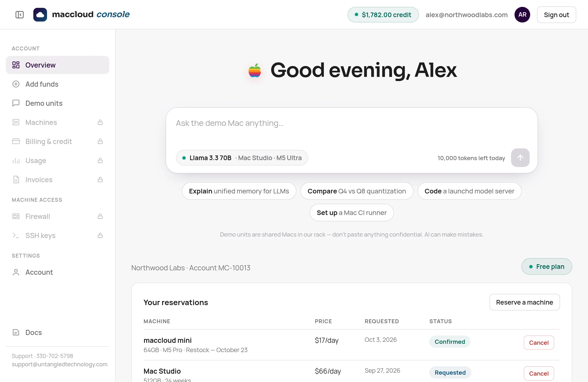
Task: Click the Docs file icon
Action: (x=16, y=332)
